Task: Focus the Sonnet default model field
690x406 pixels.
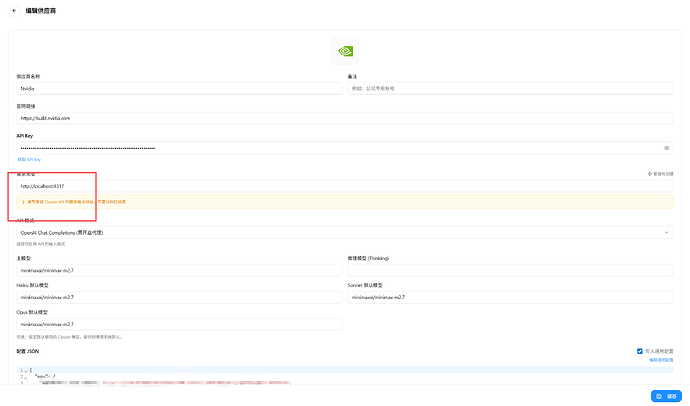Action: point(510,297)
